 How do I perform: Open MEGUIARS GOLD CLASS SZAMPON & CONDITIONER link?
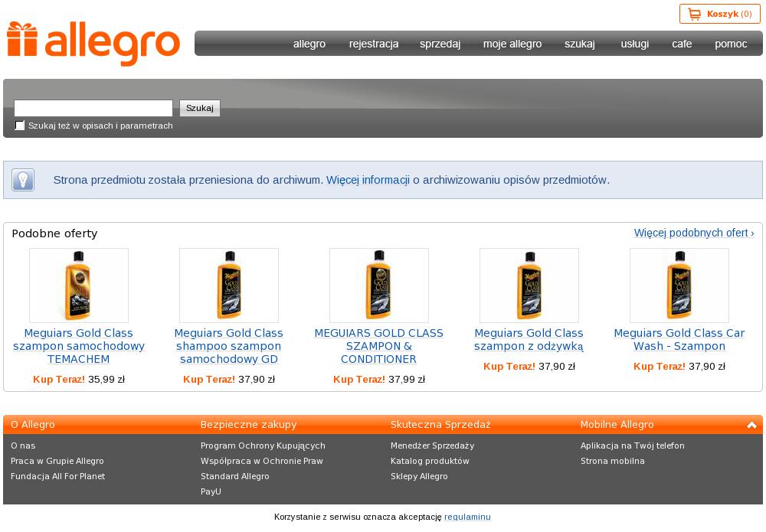point(379,346)
